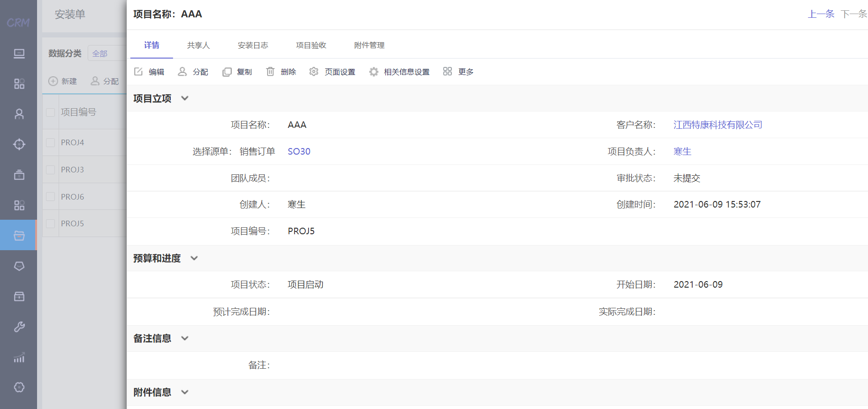Collapse the 预算和进度 section
This screenshot has height=409, width=868.
click(x=194, y=258)
